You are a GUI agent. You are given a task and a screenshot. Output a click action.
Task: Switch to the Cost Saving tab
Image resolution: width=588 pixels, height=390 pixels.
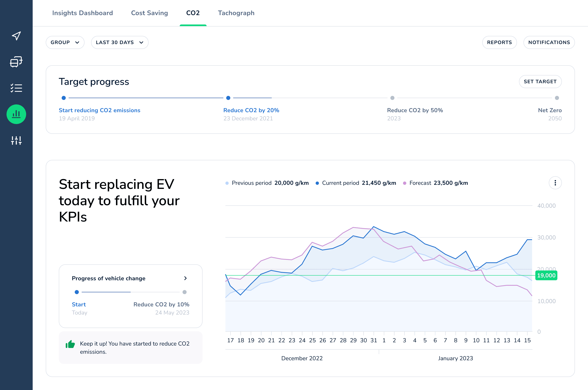[149, 13]
